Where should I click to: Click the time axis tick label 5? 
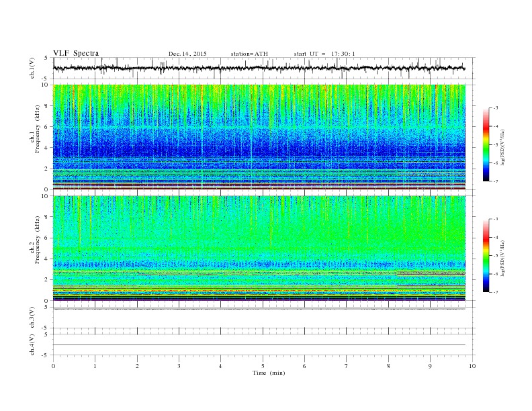263,366
